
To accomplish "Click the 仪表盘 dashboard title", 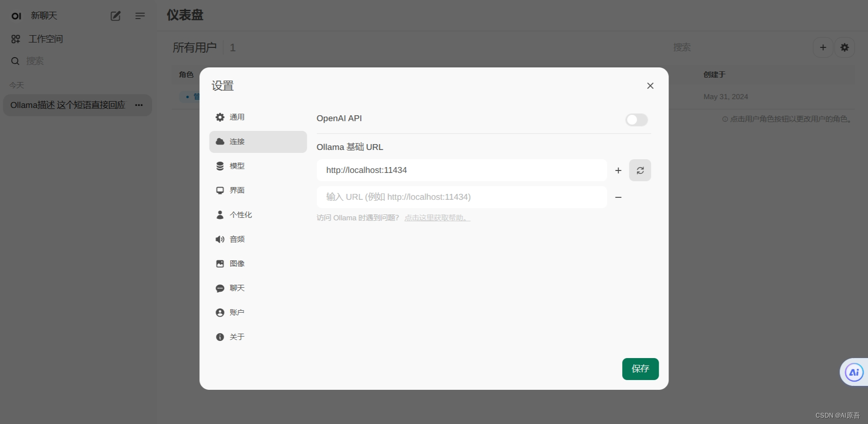I will (x=185, y=15).
